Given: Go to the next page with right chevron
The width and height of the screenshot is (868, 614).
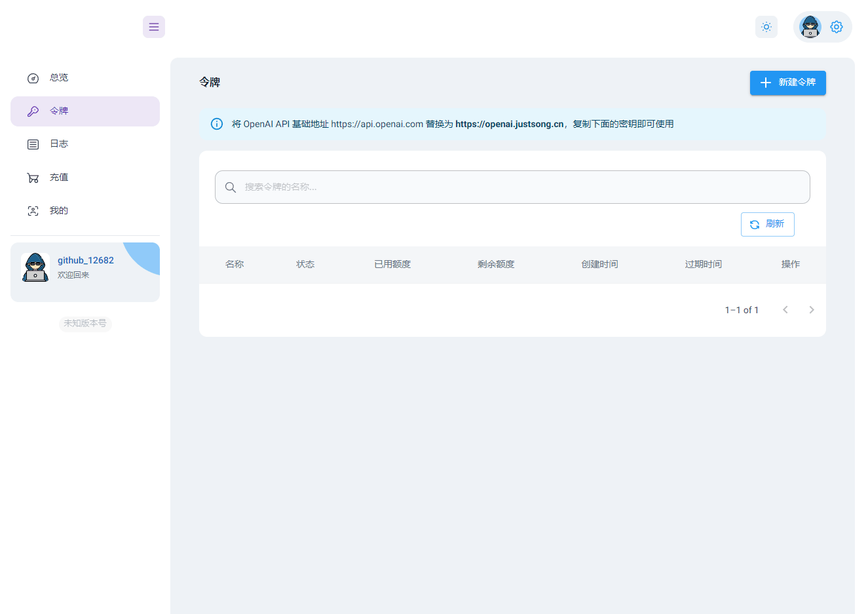Looking at the screenshot, I should coord(811,310).
